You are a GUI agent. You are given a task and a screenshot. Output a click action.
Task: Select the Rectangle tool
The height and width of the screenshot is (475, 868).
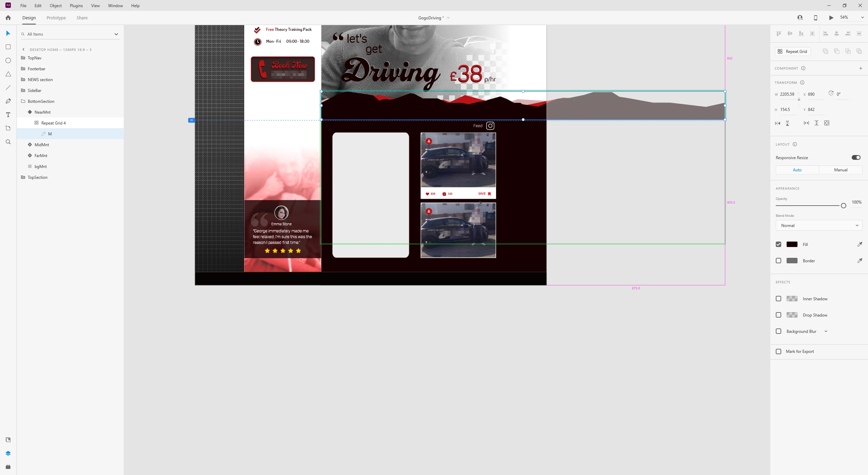pos(8,47)
